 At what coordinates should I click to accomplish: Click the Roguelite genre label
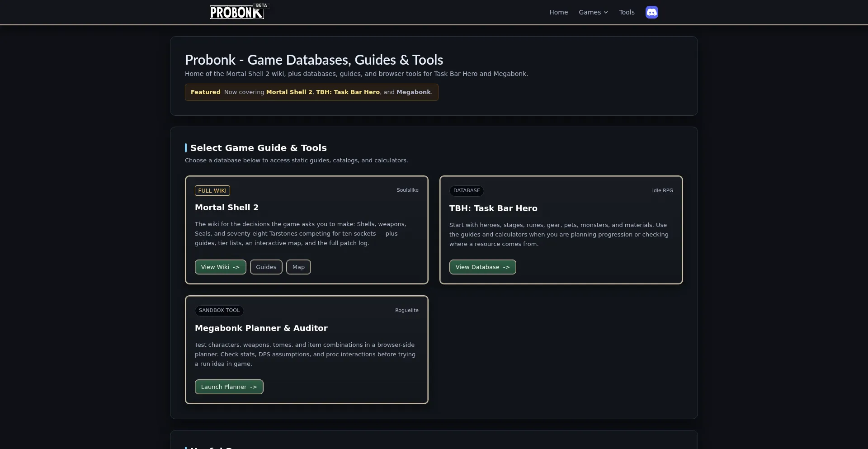pos(406,310)
